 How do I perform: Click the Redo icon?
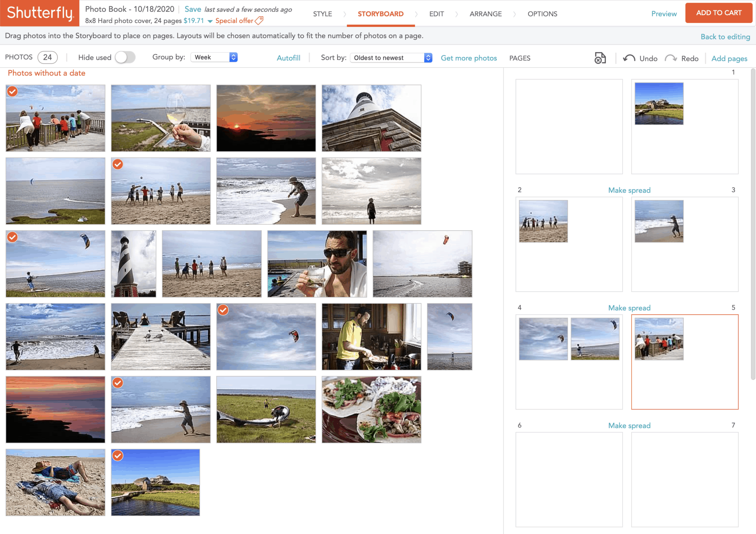point(672,58)
